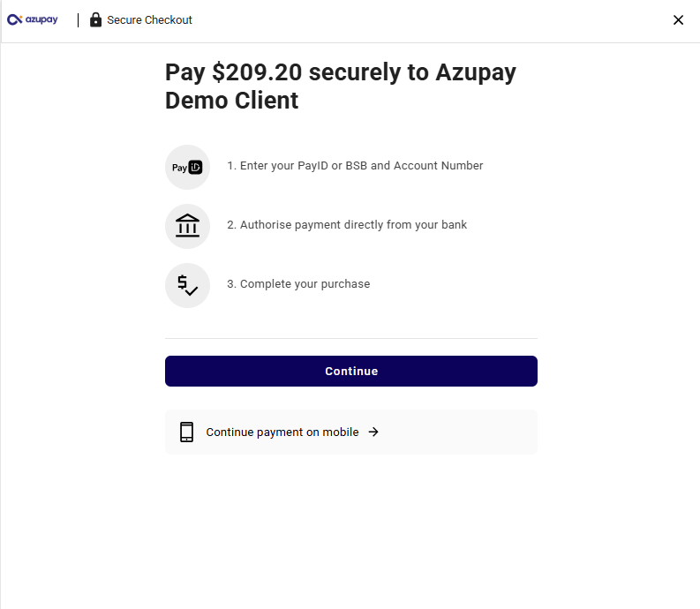
Task: Click the Pay $209.20 heading
Action: click(x=341, y=86)
